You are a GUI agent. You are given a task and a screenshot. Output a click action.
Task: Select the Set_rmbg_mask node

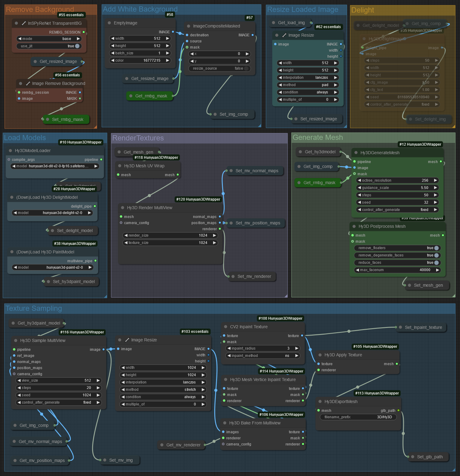(66, 119)
